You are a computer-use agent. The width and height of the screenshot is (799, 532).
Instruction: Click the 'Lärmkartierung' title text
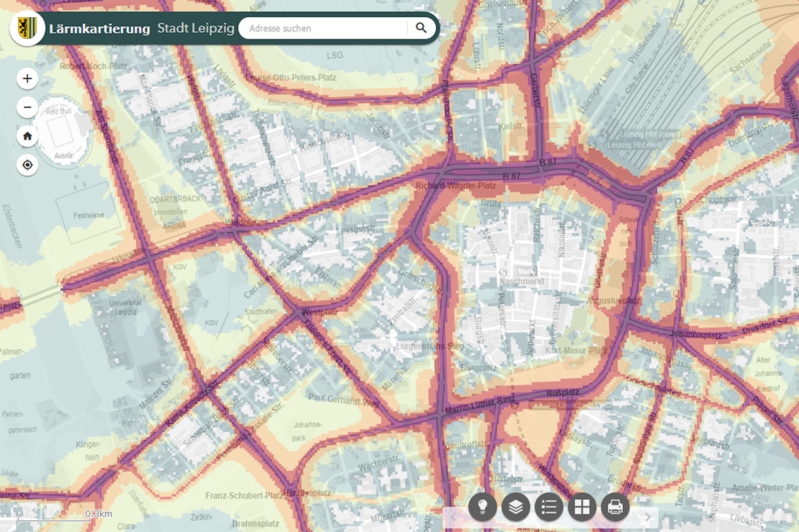[99, 29]
